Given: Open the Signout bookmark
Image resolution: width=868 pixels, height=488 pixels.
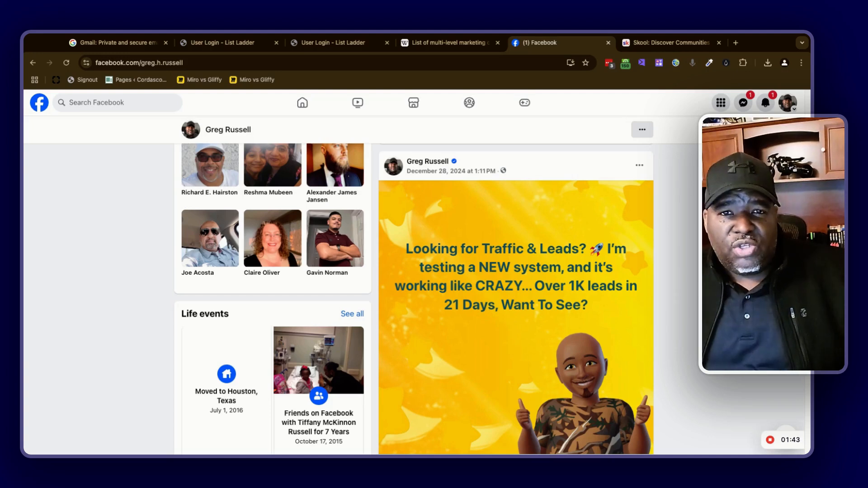Looking at the screenshot, I should (x=82, y=80).
